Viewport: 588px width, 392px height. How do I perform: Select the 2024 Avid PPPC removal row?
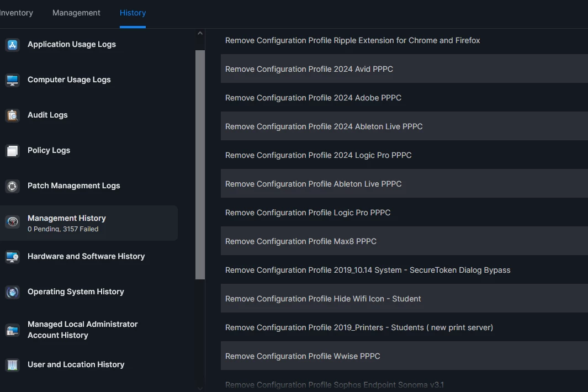coord(404,69)
